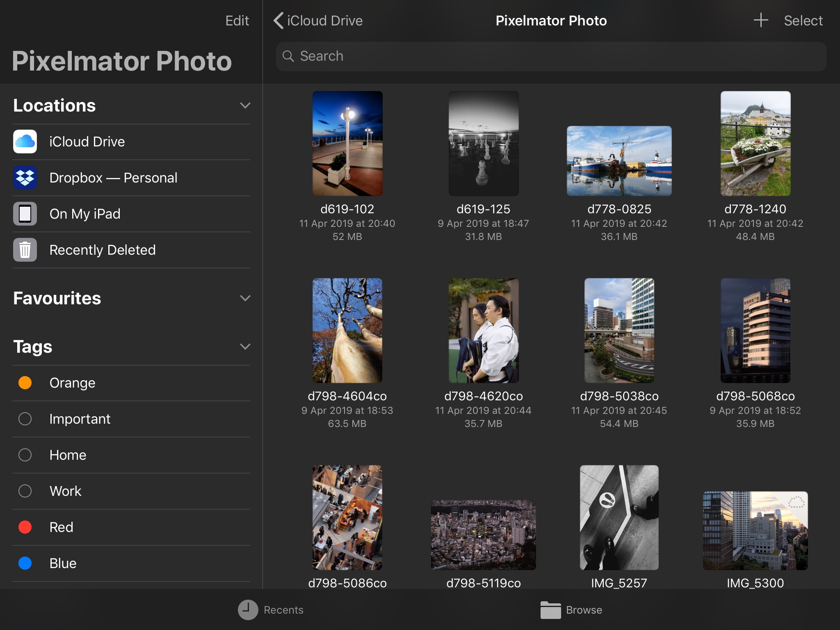Open the Dropbox Personal location icon
Viewport: 840px width, 630px height.
(x=25, y=178)
